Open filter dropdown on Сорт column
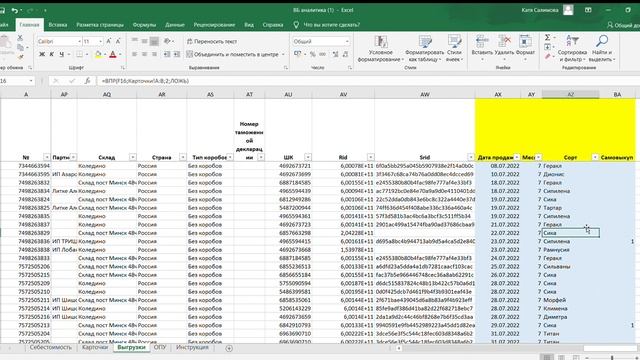The width and height of the screenshot is (640, 360). tap(595, 157)
